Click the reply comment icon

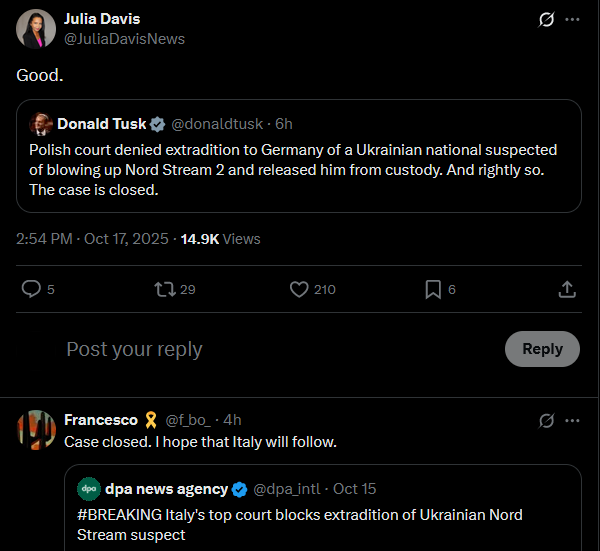pos(32,289)
